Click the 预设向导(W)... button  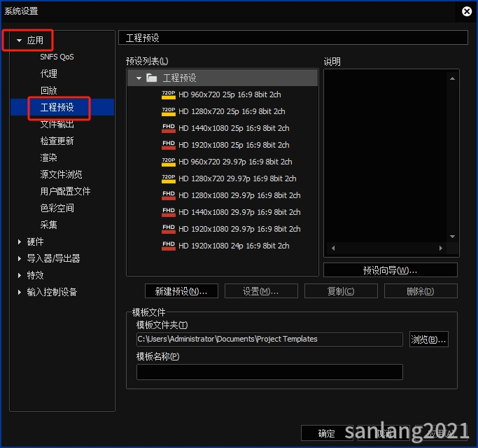tap(391, 270)
